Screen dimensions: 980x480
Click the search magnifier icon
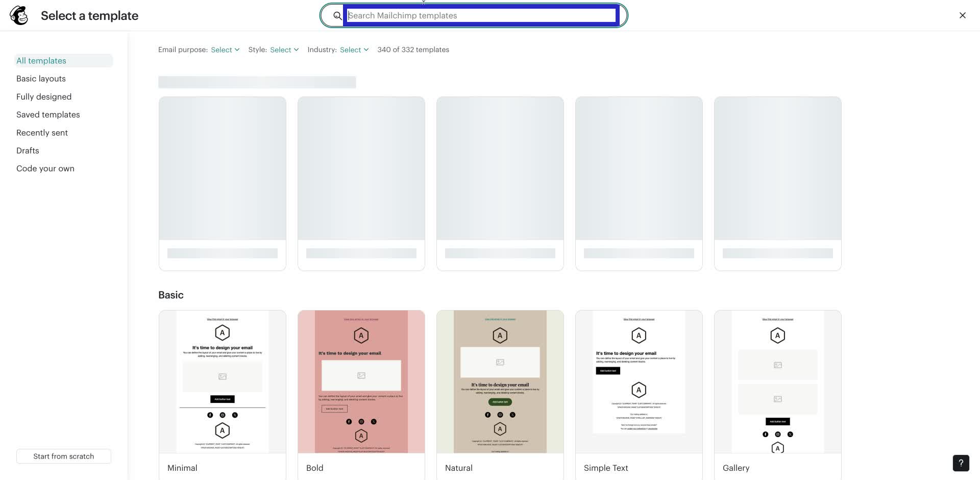coord(337,15)
